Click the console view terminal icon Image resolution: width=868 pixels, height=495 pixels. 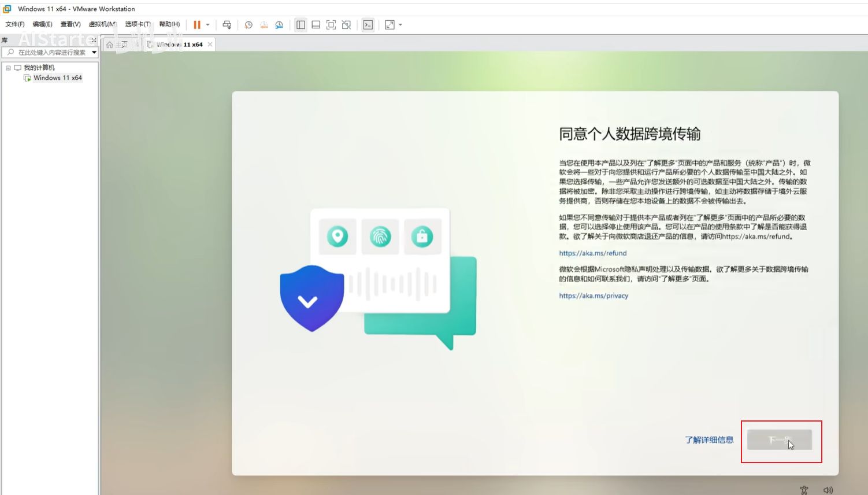tap(368, 25)
